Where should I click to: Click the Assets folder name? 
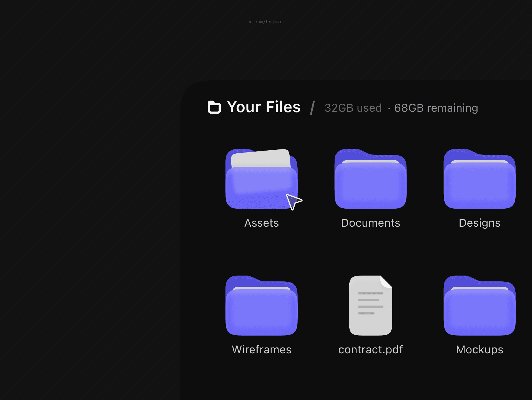[x=262, y=223]
